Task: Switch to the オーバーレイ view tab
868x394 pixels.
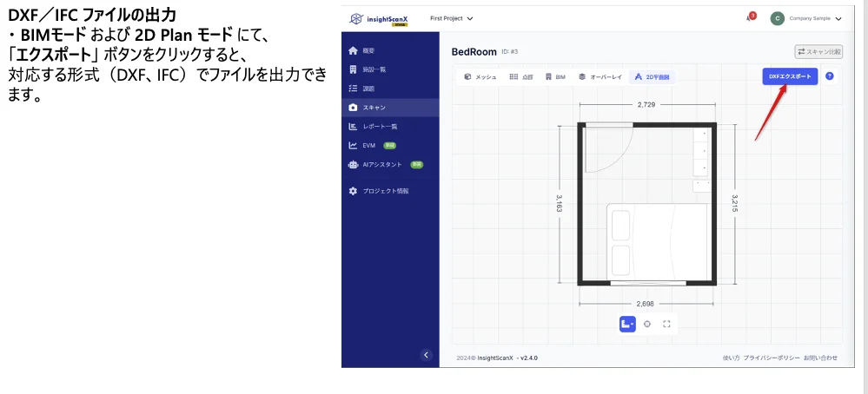Action: (x=600, y=77)
